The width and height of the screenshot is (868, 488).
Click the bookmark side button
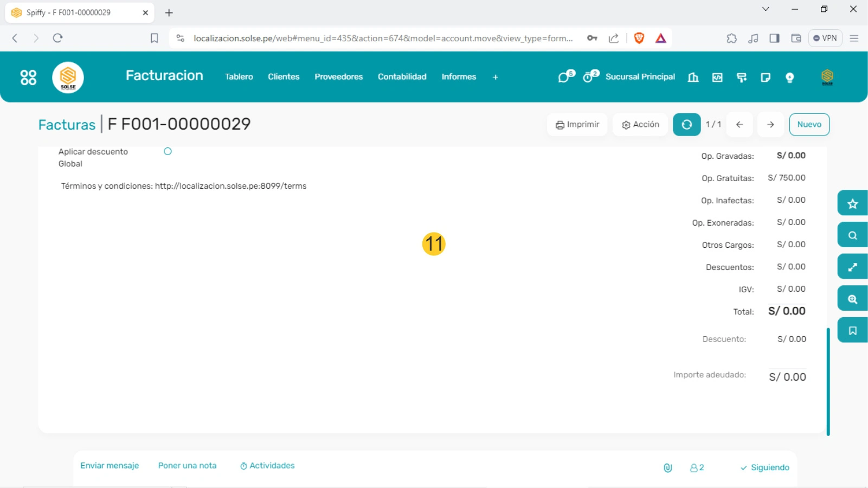coord(852,331)
